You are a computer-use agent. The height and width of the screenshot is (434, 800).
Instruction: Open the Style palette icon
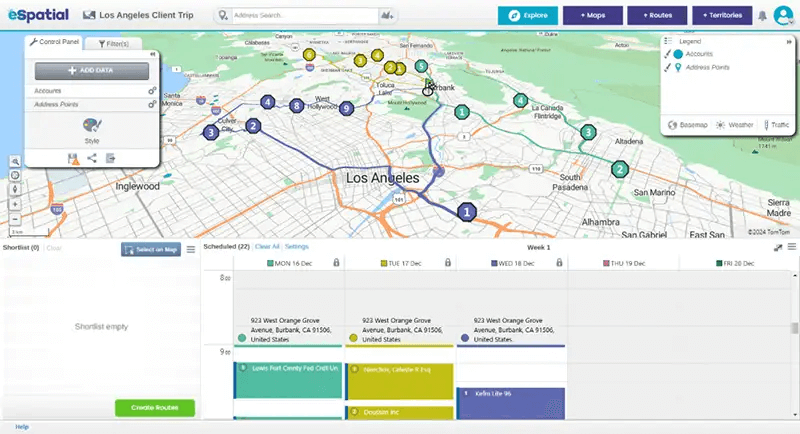coord(92,125)
